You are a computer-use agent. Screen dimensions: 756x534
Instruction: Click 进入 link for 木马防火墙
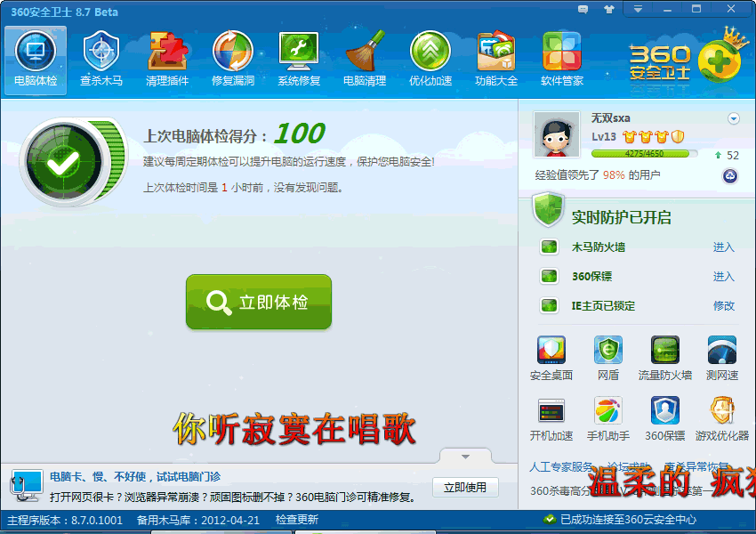(x=724, y=247)
